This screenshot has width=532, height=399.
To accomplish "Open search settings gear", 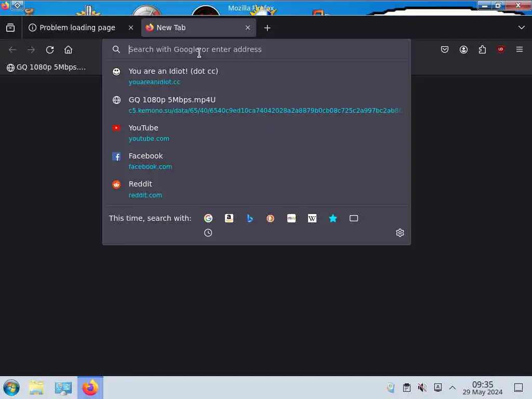I will (400, 233).
